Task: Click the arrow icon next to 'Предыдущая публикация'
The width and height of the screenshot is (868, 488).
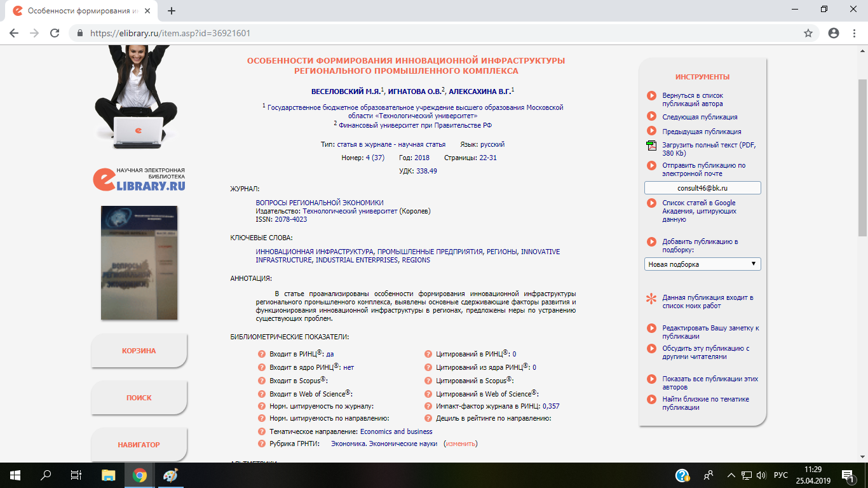Action: (x=651, y=131)
